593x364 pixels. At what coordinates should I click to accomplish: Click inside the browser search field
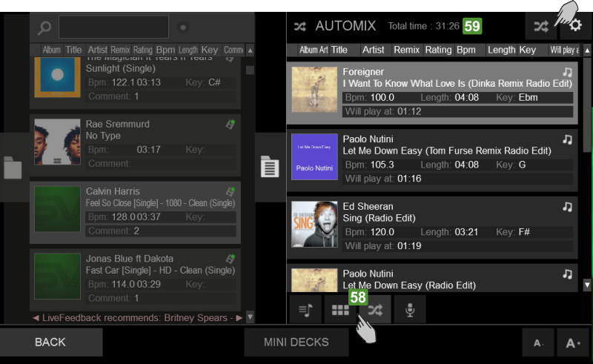(x=113, y=27)
